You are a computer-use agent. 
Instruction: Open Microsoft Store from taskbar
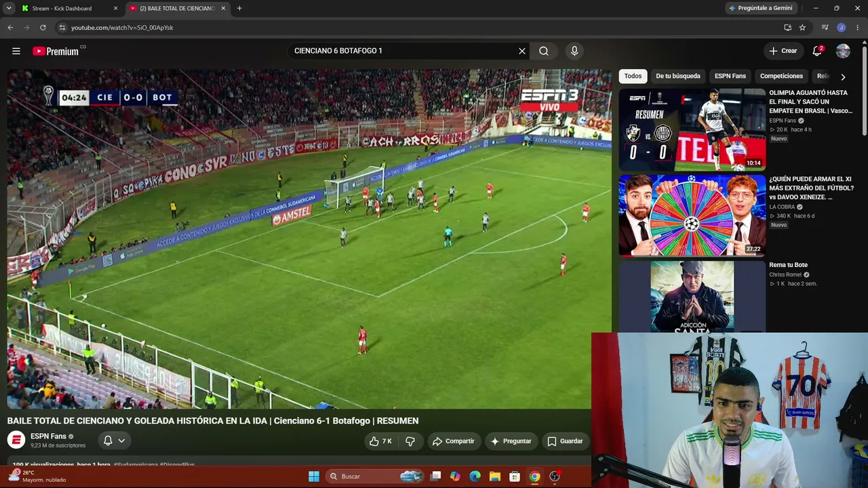tap(515, 476)
